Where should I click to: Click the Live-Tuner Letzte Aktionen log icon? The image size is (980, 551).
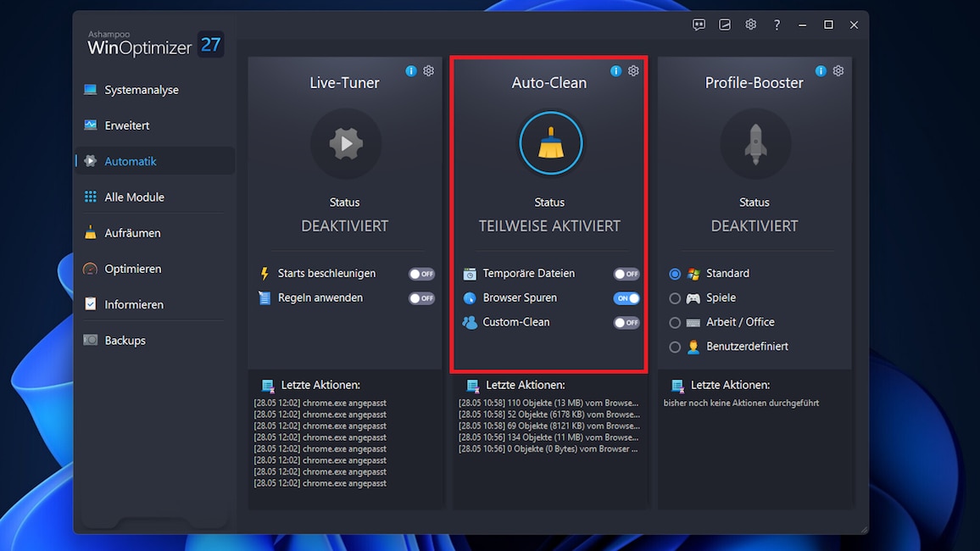[268, 386]
